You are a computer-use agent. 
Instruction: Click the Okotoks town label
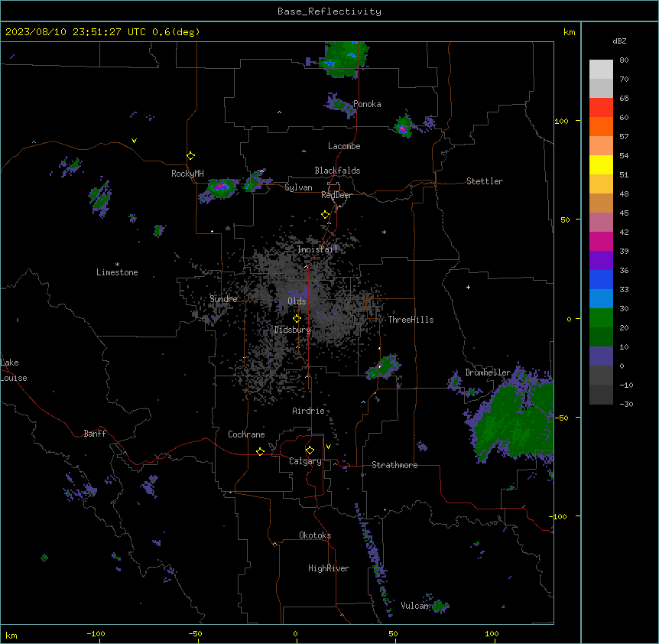315,535
